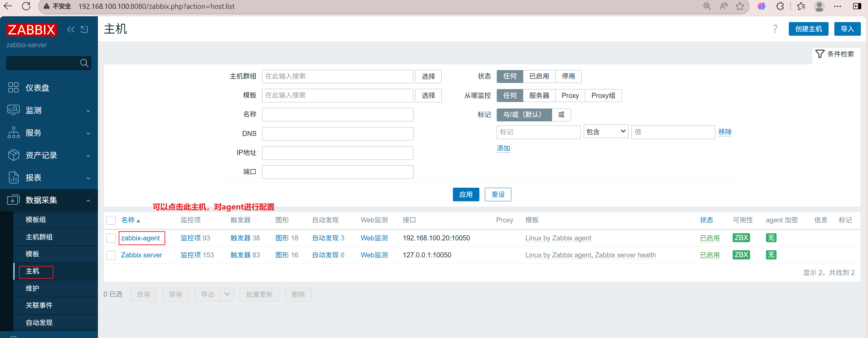Reset the filter with 重设 button
This screenshot has width=868, height=338.
tap(498, 195)
